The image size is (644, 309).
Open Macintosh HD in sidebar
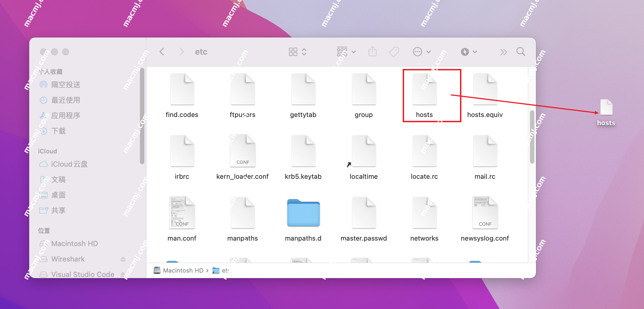coord(69,244)
